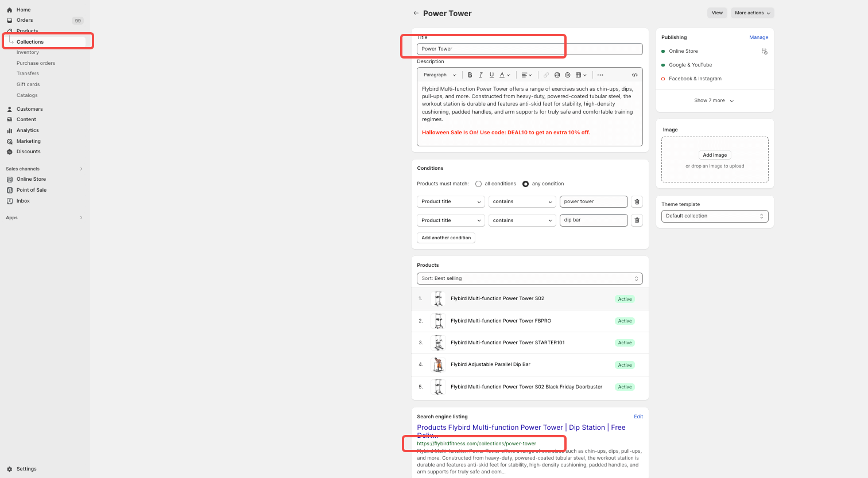This screenshot has width=868, height=478.
Task: Open Inventory in the sidebar
Action: coord(28,52)
